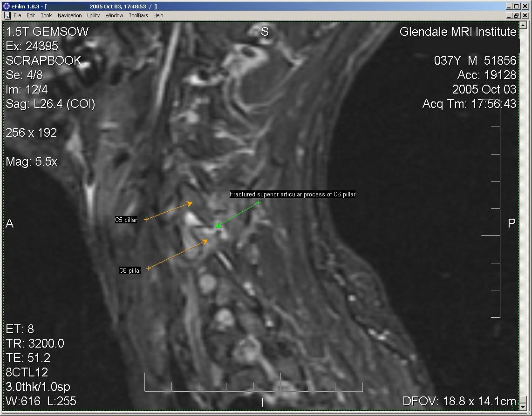
Task: Open the Edit menu
Action: click(x=31, y=15)
